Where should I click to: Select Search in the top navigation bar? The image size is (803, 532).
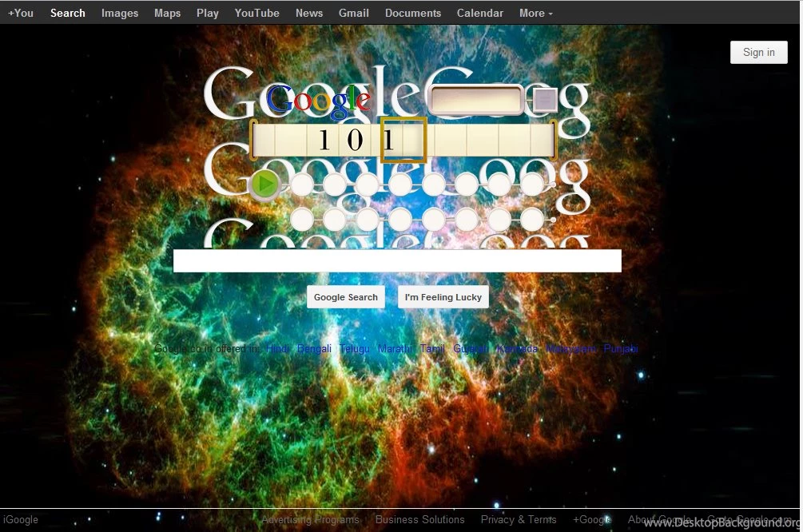pos(68,13)
